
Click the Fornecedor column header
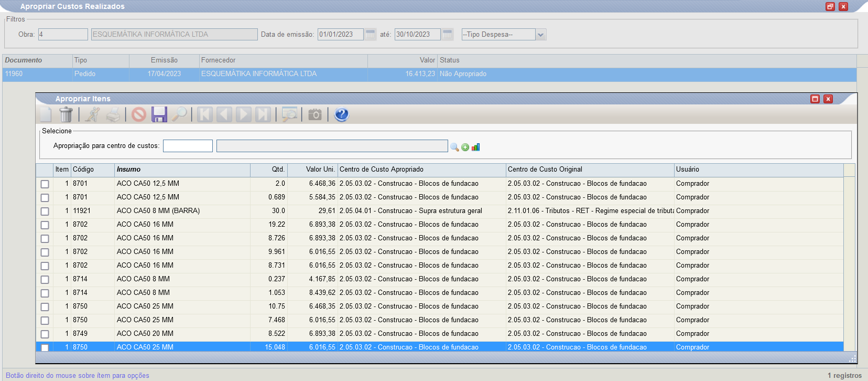point(283,60)
